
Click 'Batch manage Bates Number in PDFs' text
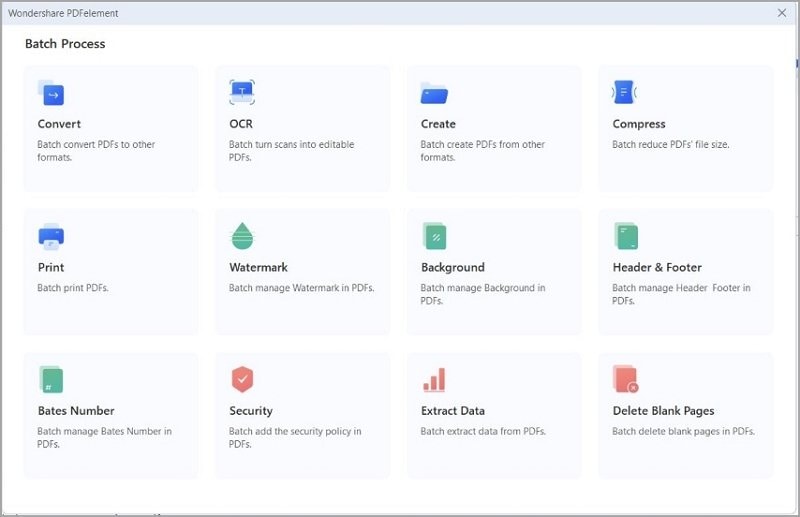click(104, 438)
